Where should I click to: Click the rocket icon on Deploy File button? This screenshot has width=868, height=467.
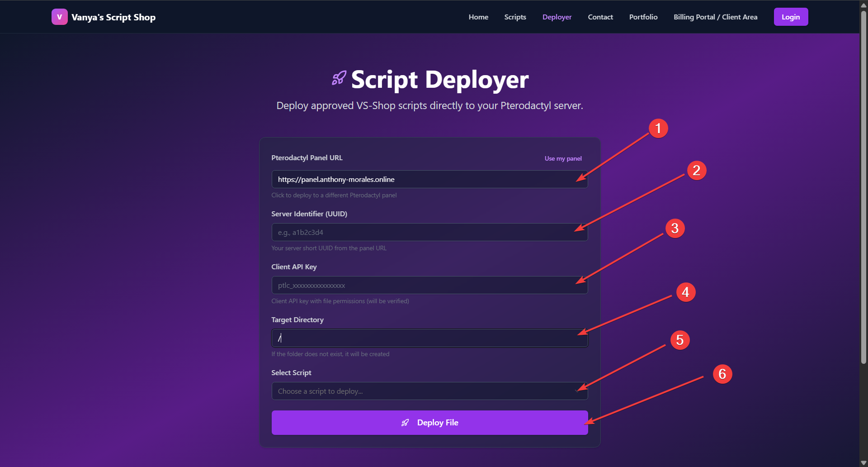click(405, 423)
